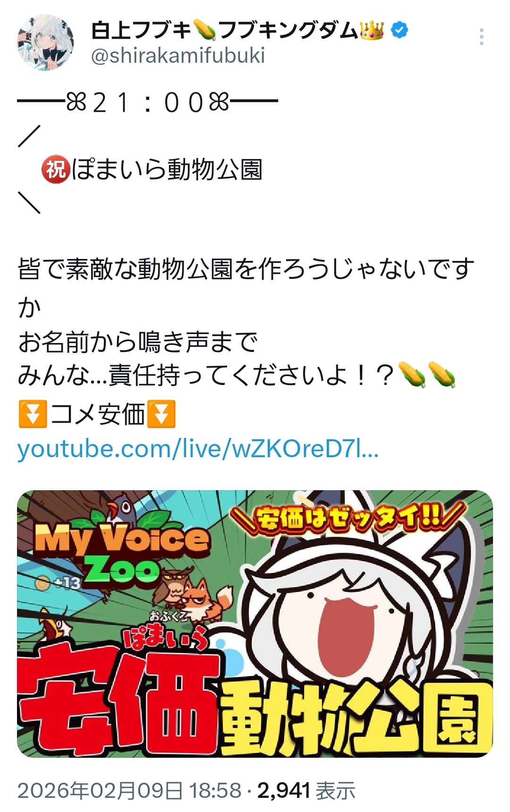Screen dimensions: 510x812
Task: Click the corn emoji in the display name
Action: tap(204, 30)
